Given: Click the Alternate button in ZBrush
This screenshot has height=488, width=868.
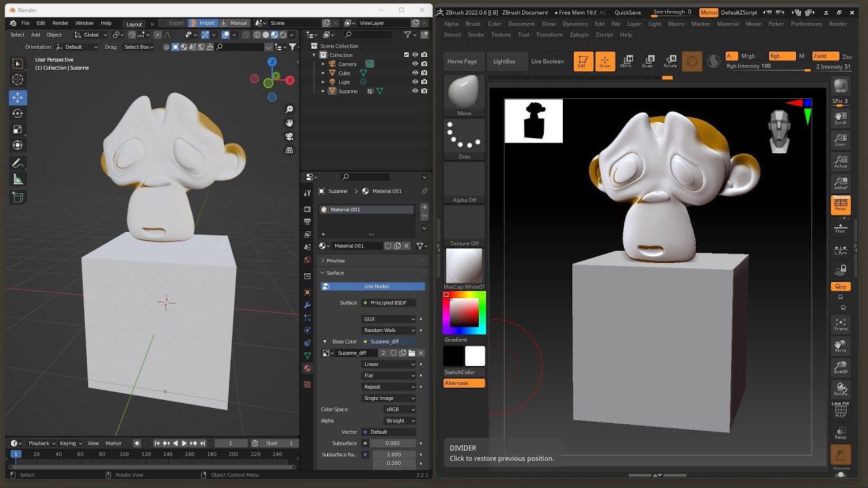Looking at the screenshot, I should point(465,383).
